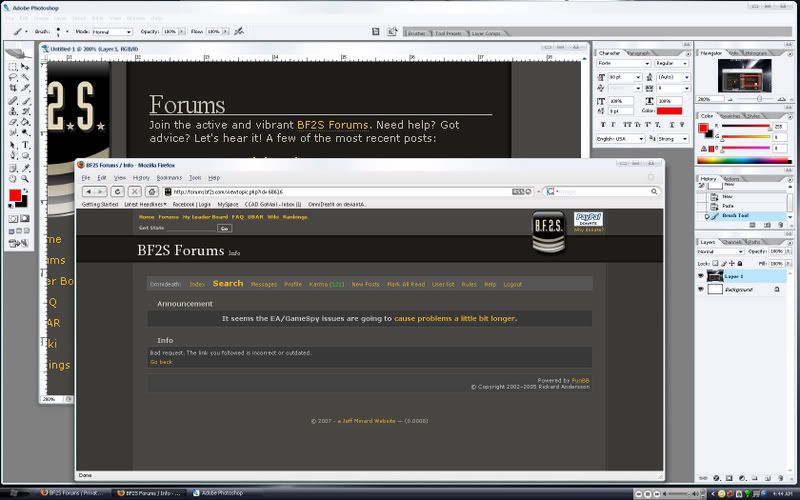Select the Magic Wand tool

[25, 78]
